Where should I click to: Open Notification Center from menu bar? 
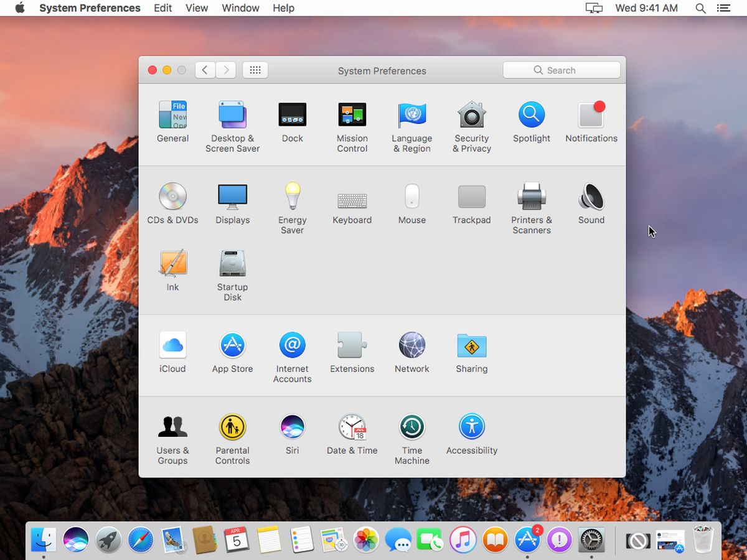click(723, 8)
